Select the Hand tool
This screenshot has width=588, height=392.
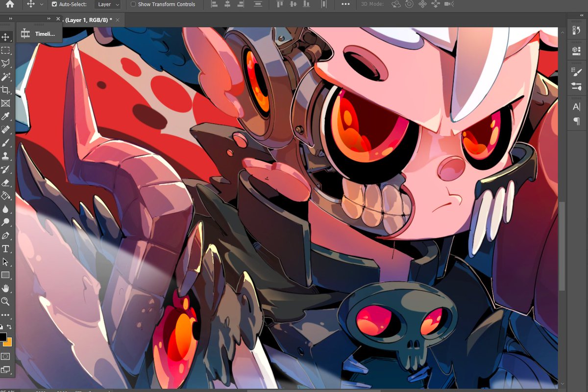5,288
